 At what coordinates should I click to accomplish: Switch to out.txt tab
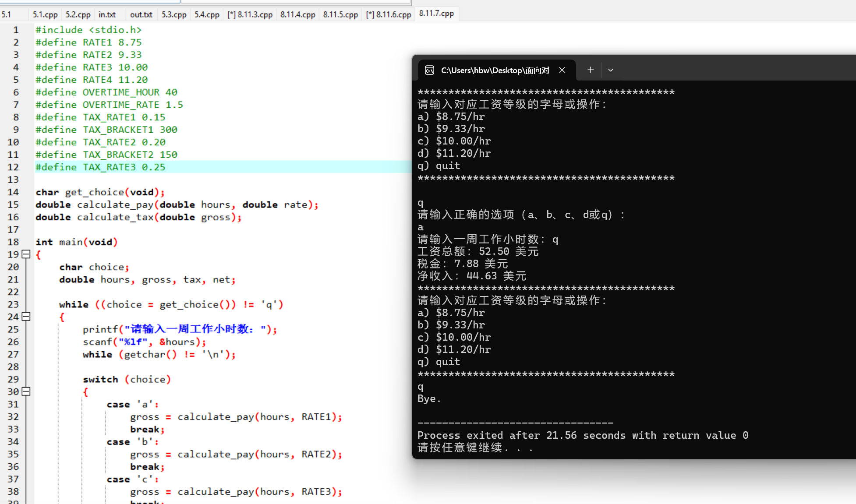pyautogui.click(x=141, y=14)
